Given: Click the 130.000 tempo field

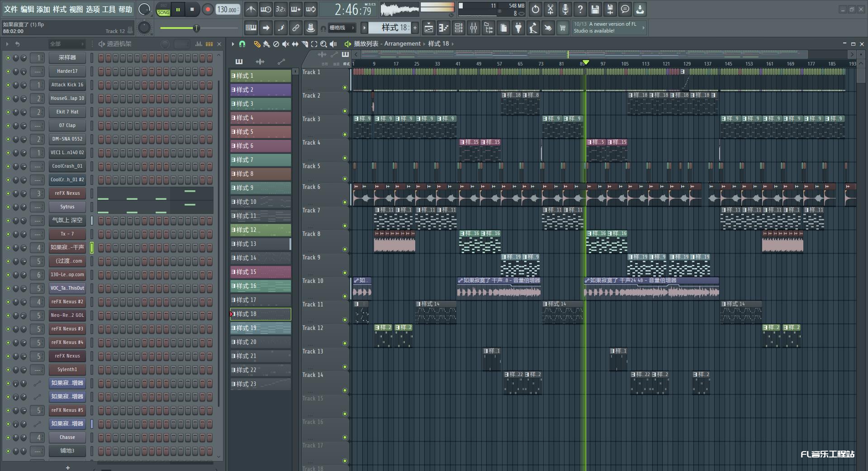Looking at the screenshot, I should click(x=228, y=9).
